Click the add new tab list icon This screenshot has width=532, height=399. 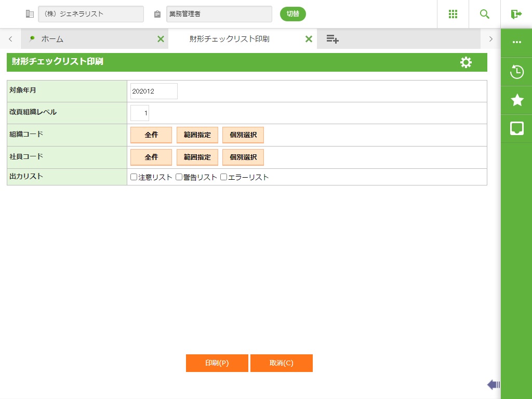point(332,39)
